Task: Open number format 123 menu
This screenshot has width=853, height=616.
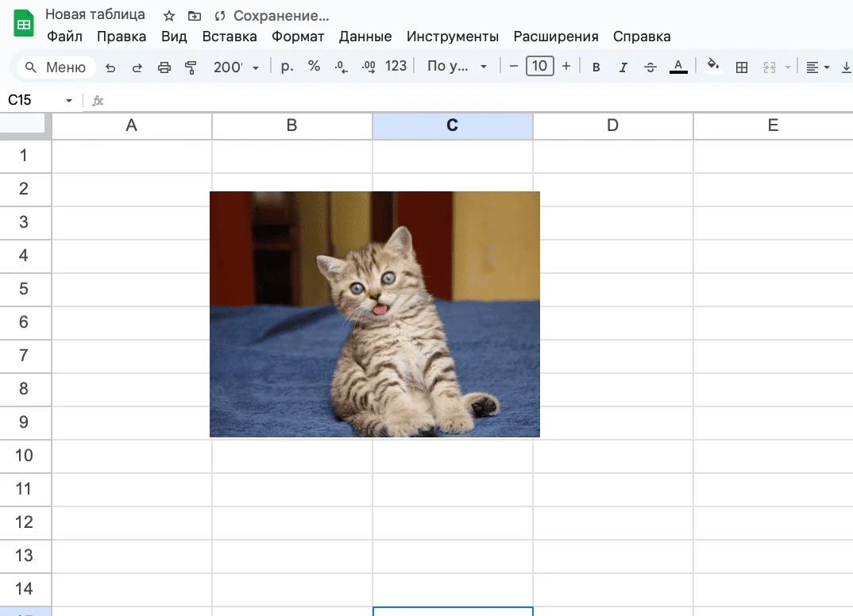Action: (x=396, y=67)
